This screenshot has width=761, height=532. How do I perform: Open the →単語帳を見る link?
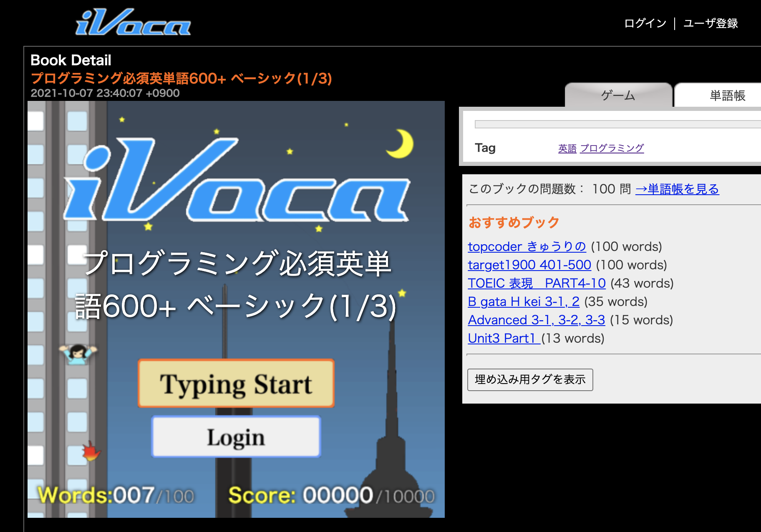(677, 189)
